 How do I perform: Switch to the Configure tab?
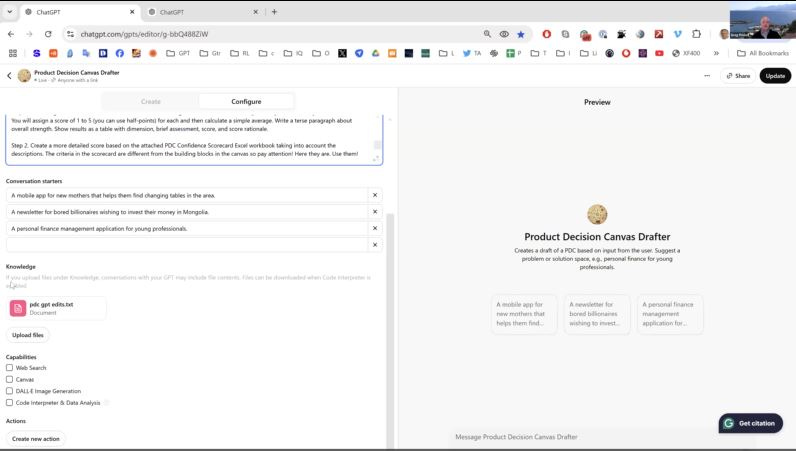click(246, 102)
